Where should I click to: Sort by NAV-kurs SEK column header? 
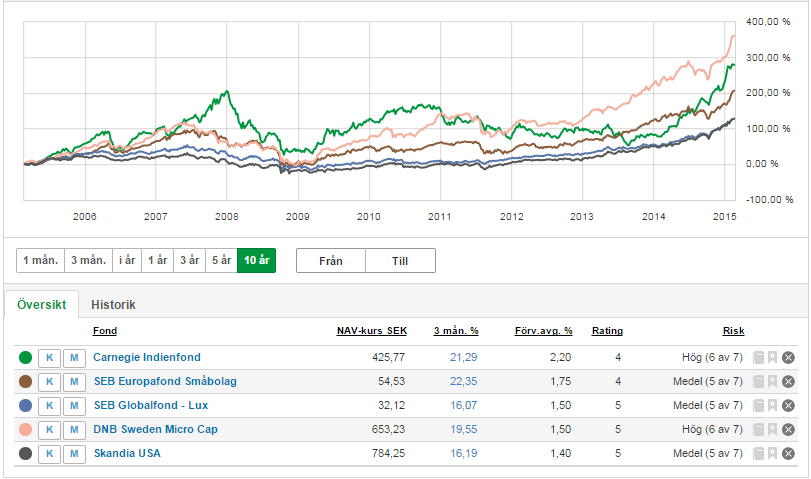click(x=372, y=331)
